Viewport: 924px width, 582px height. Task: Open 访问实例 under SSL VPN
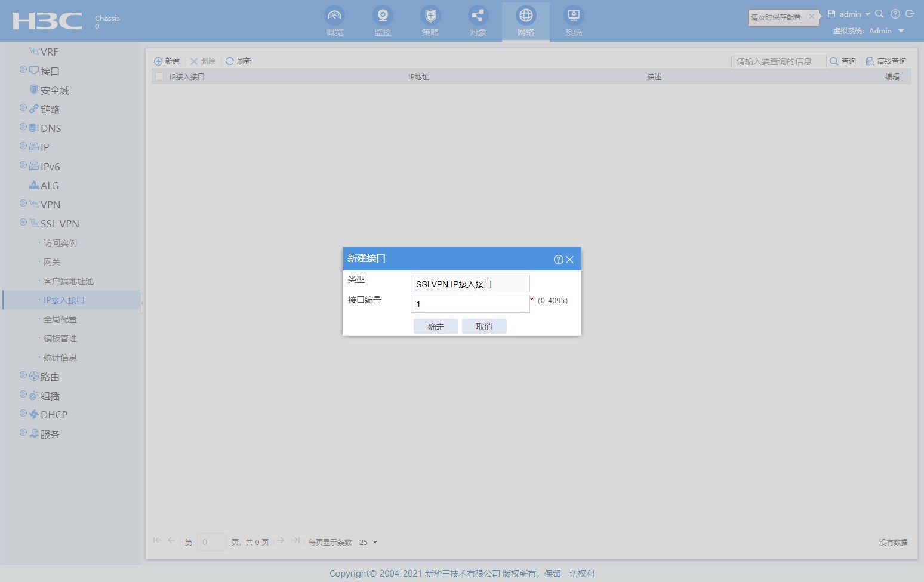pos(60,243)
